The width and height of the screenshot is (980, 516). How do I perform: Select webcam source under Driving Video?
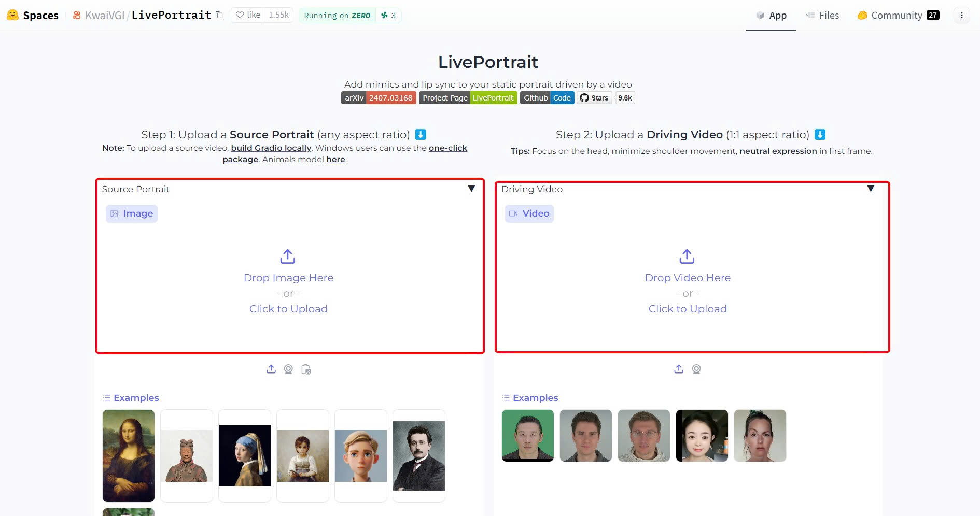pos(696,369)
